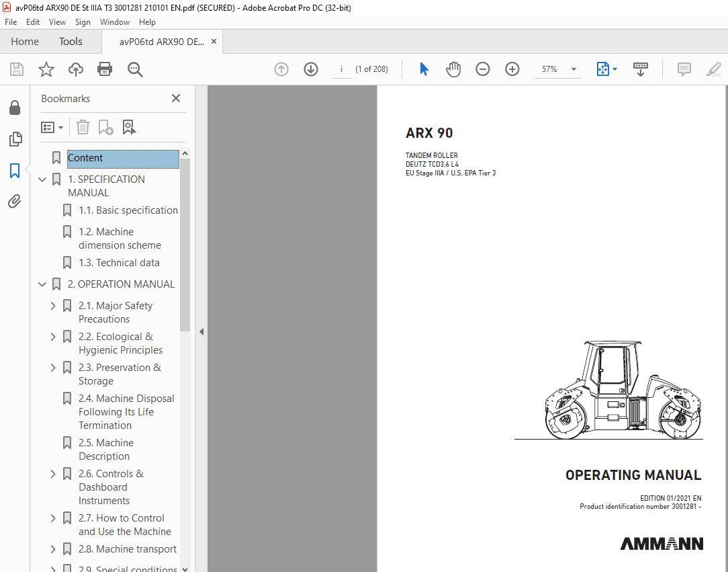Go to next page arrow
The width and height of the screenshot is (728, 572).
310,69
